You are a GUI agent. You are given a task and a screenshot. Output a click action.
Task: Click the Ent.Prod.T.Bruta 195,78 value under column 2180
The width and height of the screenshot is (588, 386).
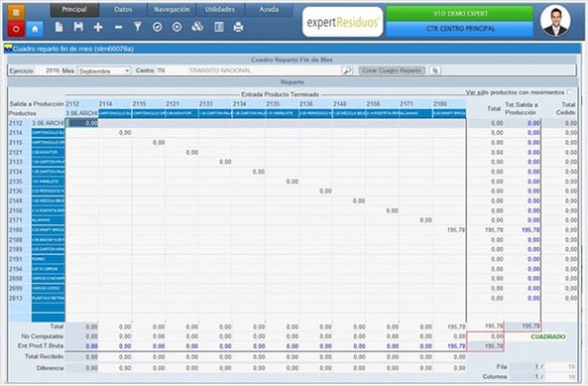(456, 346)
